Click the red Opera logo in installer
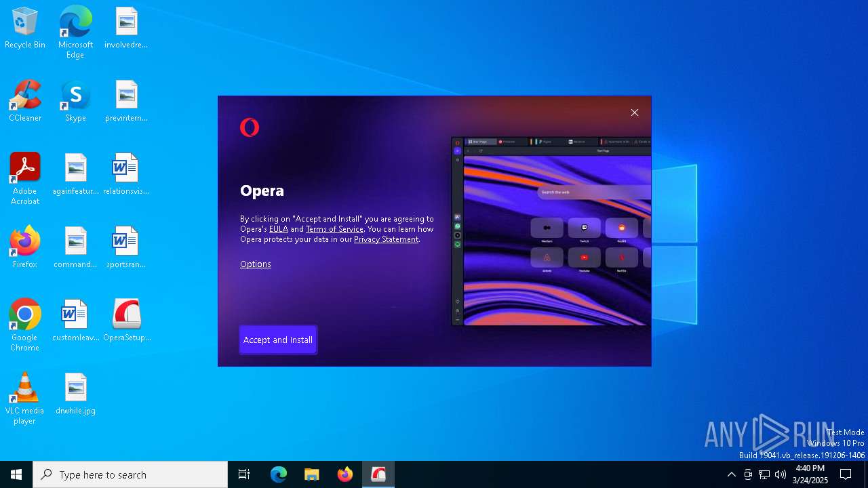 pos(250,127)
